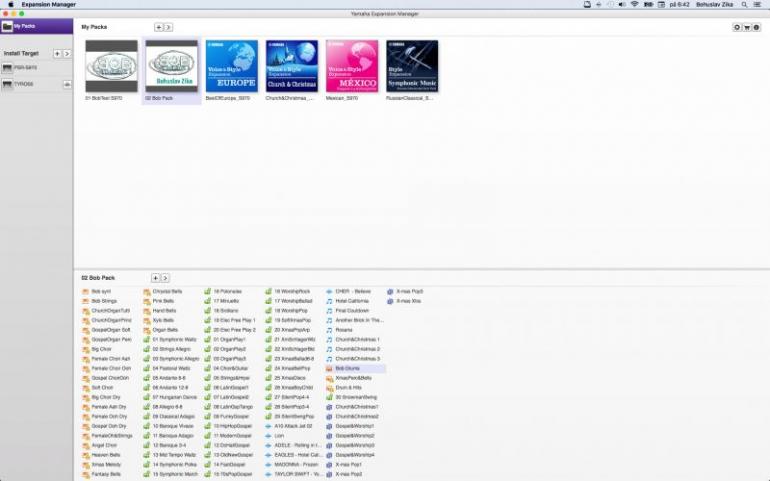Select the PSR-S970 install target
The height and width of the screenshot is (481, 770).
click(36, 68)
